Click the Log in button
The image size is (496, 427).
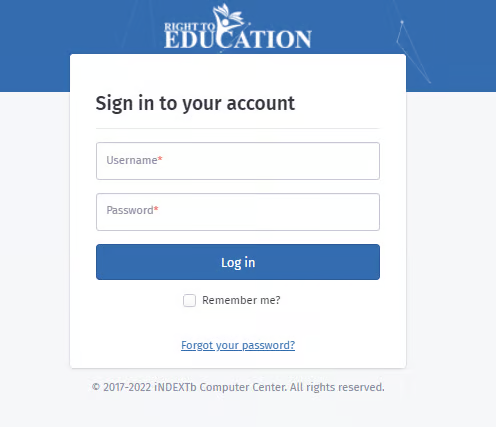point(238,262)
